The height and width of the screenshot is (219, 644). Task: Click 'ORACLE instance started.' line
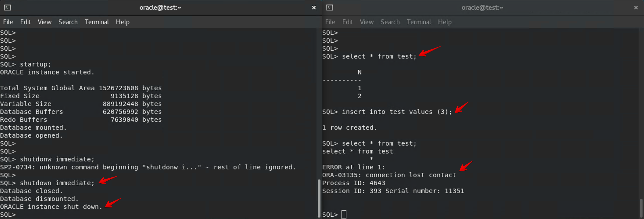coord(47,72)
